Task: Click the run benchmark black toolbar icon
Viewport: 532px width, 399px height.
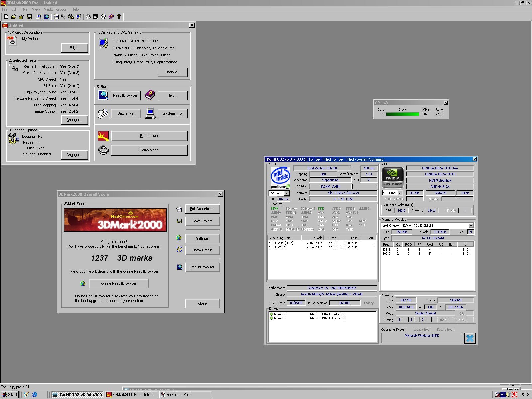Action: coord(96,17)
